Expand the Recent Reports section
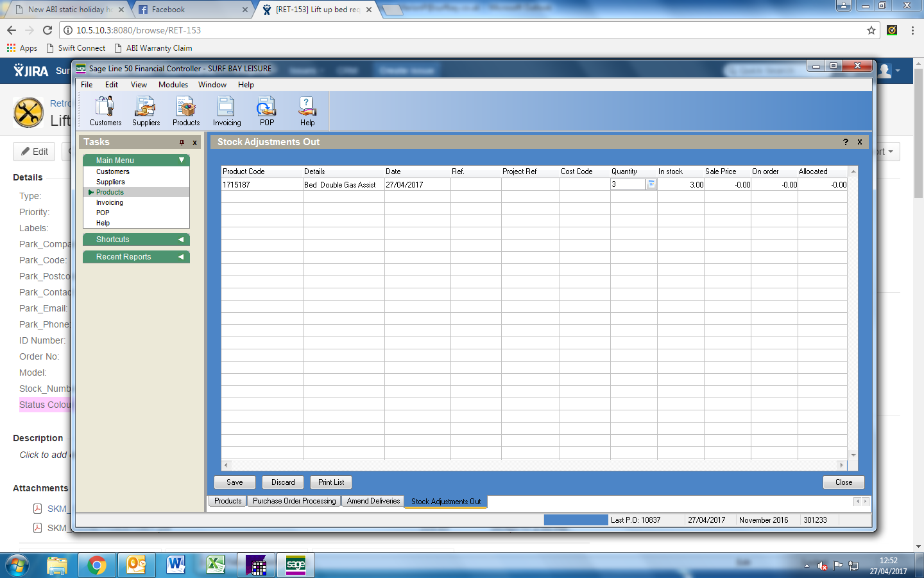This screenshot has width=924, height=578. (x=181, y=257)
